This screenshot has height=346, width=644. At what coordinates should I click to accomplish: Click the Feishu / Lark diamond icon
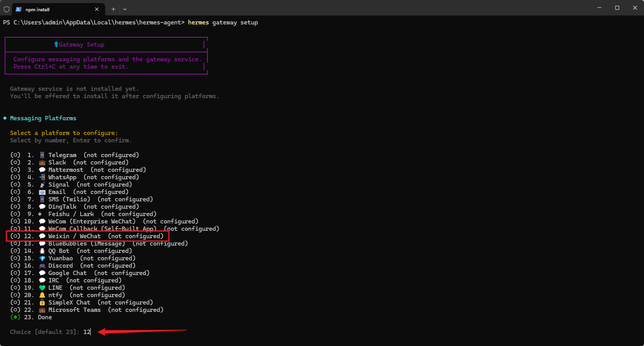[40, 214]
